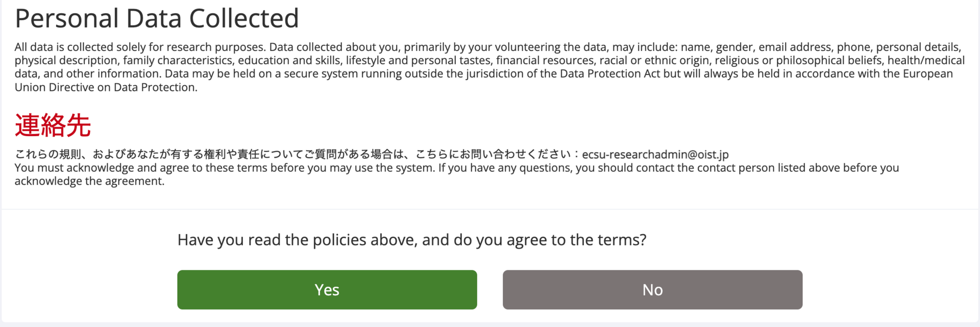The width and height of the screenshot is (980, 327).
Task: Click the 'You must acknowledge and agree' sentence
Action: [x=225, y=168]
